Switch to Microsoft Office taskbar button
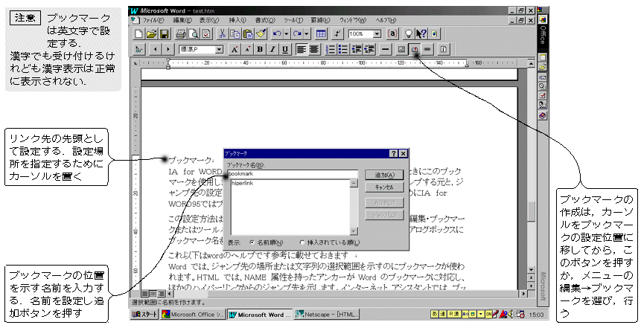The height and width of the screenshot is (328, 644). click(193, 315)
